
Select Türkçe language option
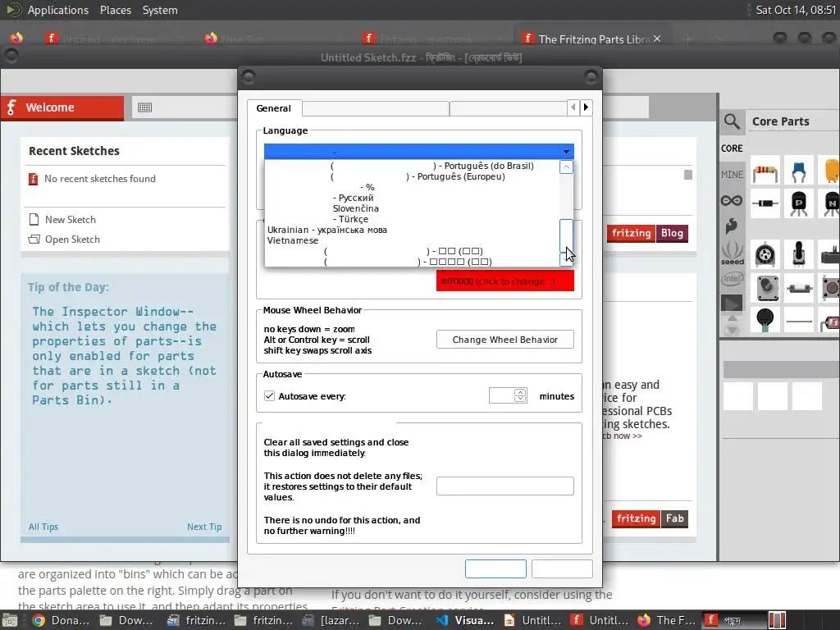412,219
